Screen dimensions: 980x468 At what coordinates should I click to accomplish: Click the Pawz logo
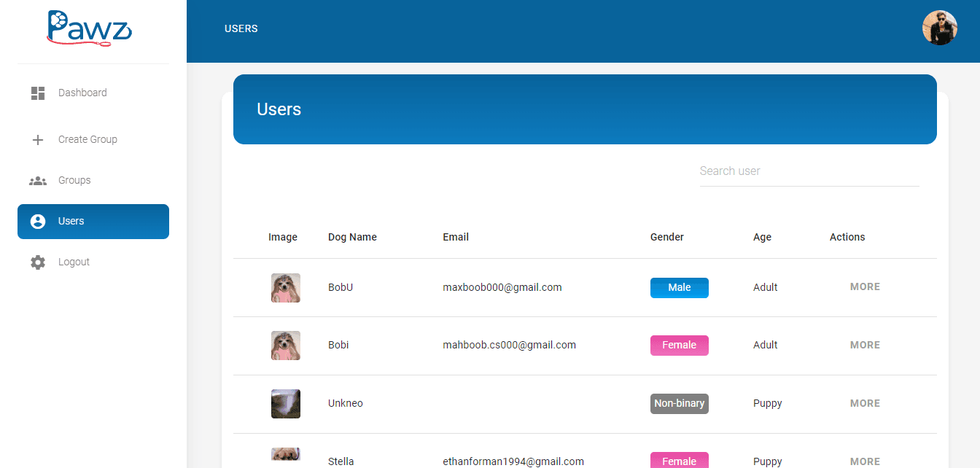click(x=89, y=29)
